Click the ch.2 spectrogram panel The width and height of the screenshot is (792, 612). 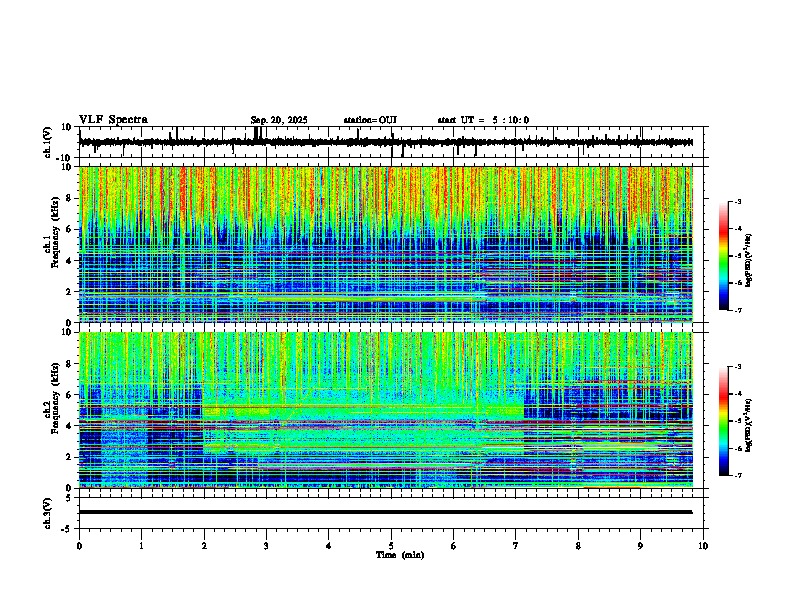point(386,410)
